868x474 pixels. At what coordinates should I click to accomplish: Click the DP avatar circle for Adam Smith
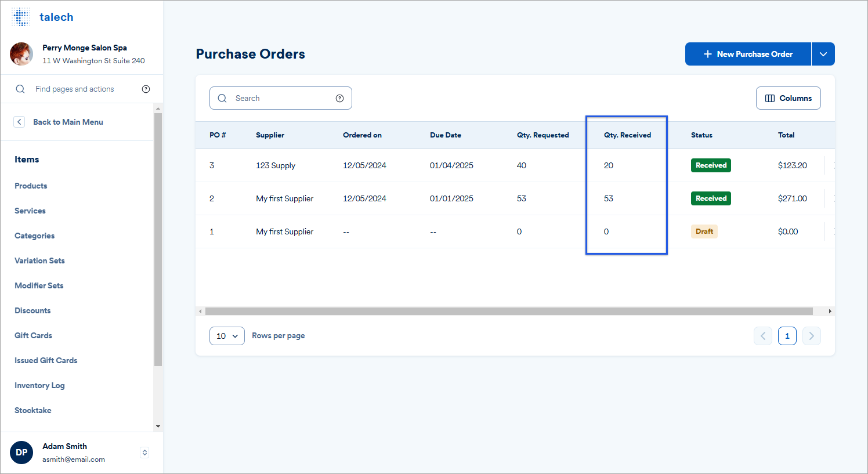(21, 453)
